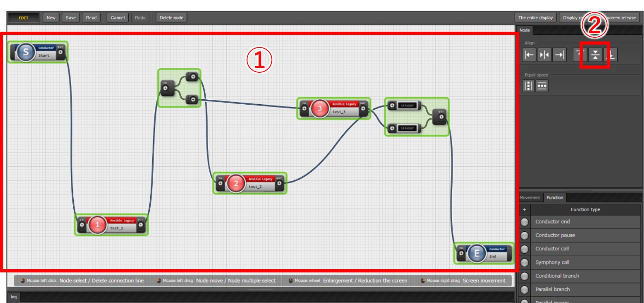
Task: Select the Symphony call function circle
Action: (525, 263)
